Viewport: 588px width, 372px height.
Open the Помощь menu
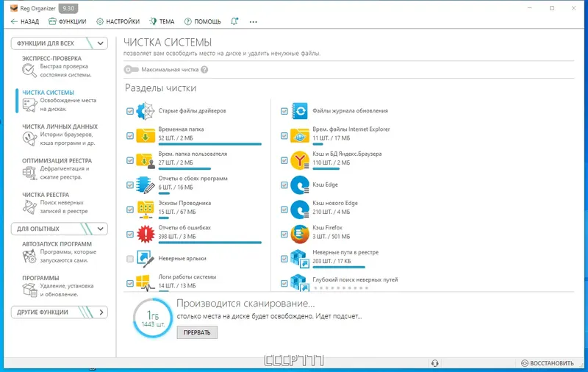(203, 21)
